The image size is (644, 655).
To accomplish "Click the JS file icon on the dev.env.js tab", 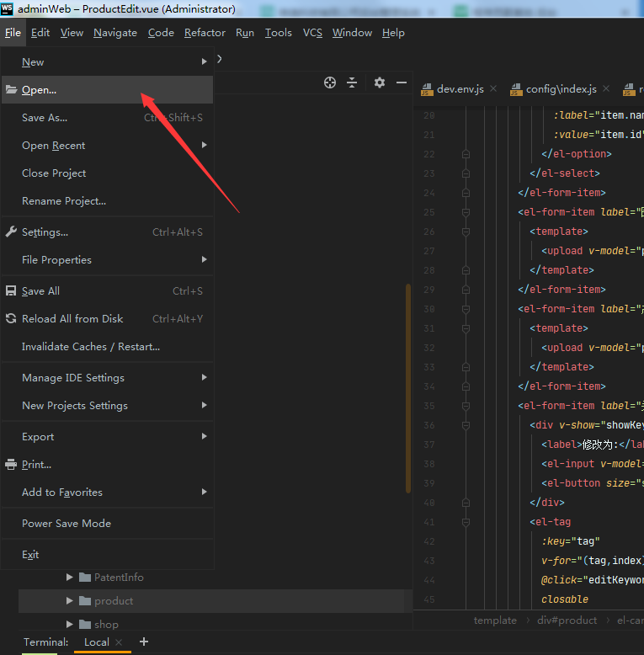I will click(x=427, y=89).
